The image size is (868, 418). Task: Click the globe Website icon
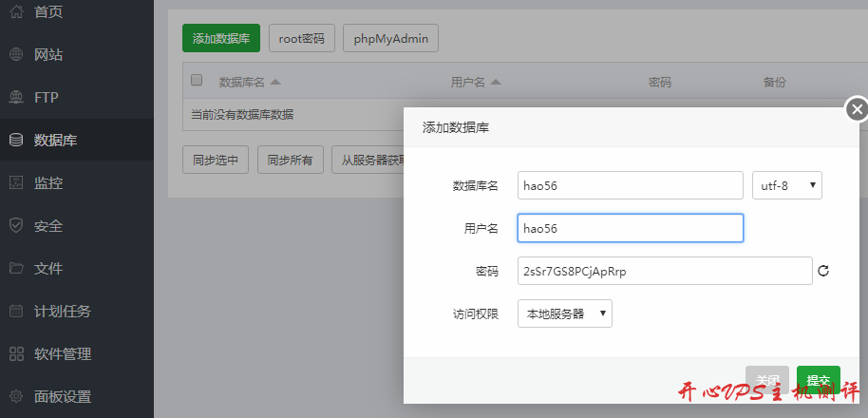(16, 55)
